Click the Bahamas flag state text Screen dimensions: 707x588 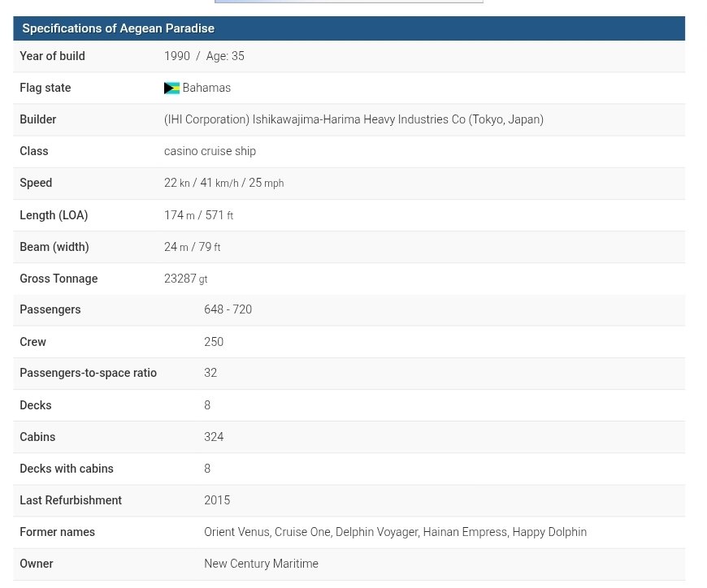[x=206, y=88]
